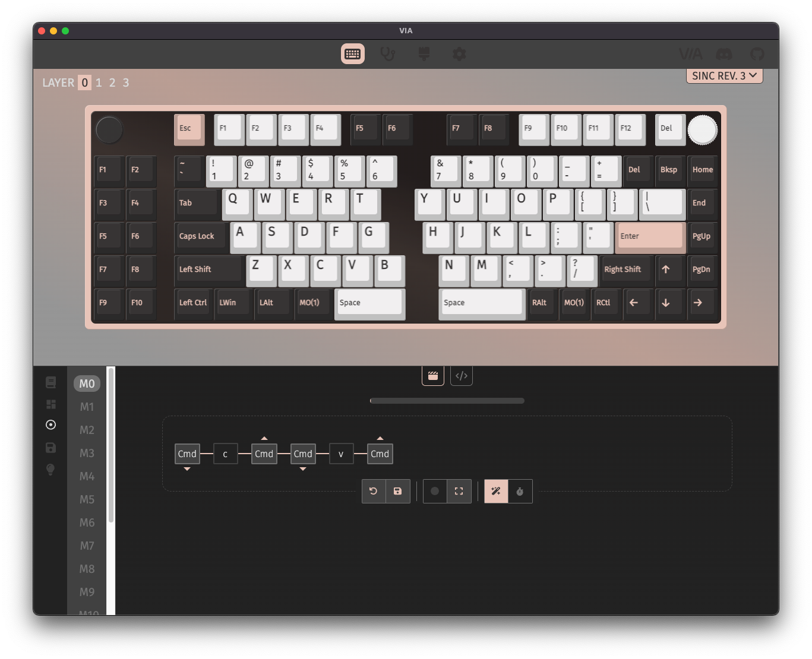Save the macro with floppy disk icon
The width and height of the screenshot is (812, 659).
(x=398, y=491)
